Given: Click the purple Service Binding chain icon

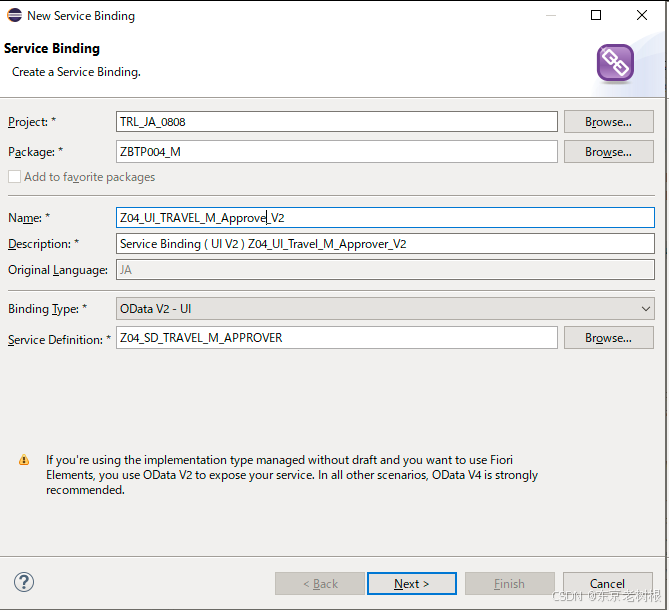Looking at the screenshot, I should (x=615, y=63).
